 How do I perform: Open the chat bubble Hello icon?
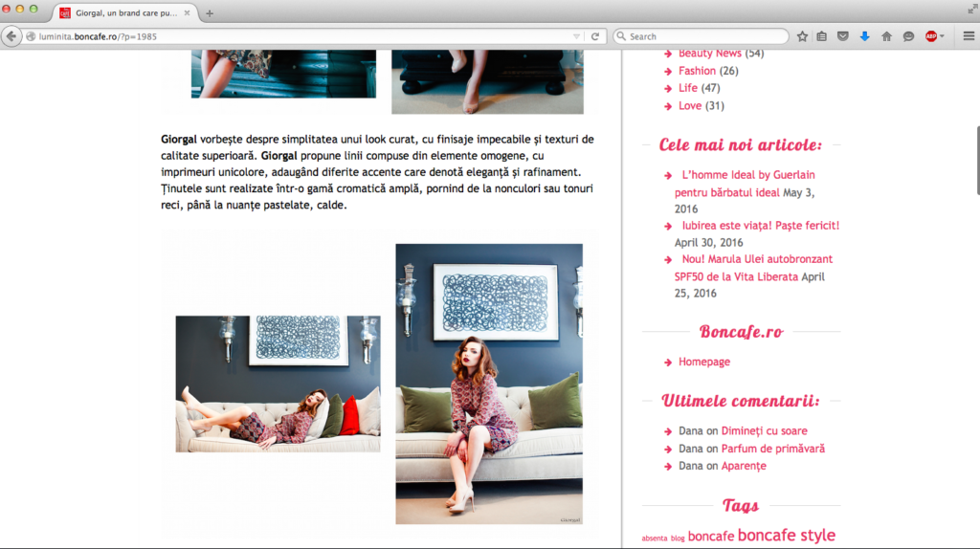point(907,36)
